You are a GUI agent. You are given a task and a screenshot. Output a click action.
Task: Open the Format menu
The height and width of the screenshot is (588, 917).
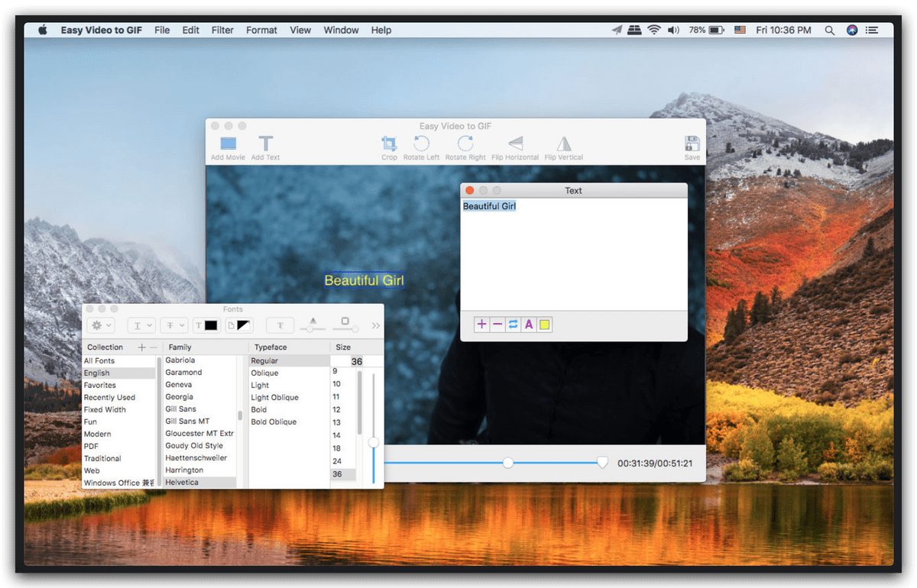[261, 30]
